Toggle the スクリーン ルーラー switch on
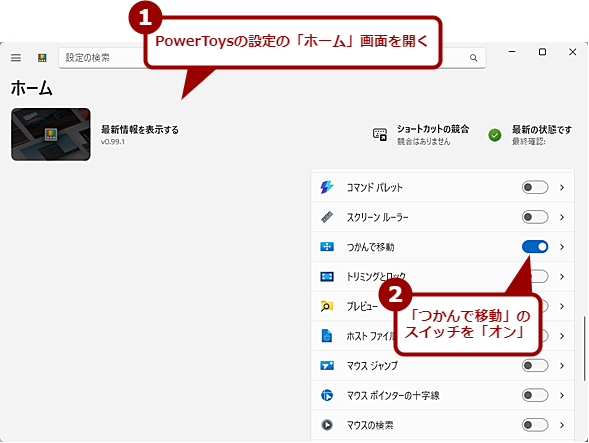 (x=535, y=217)
